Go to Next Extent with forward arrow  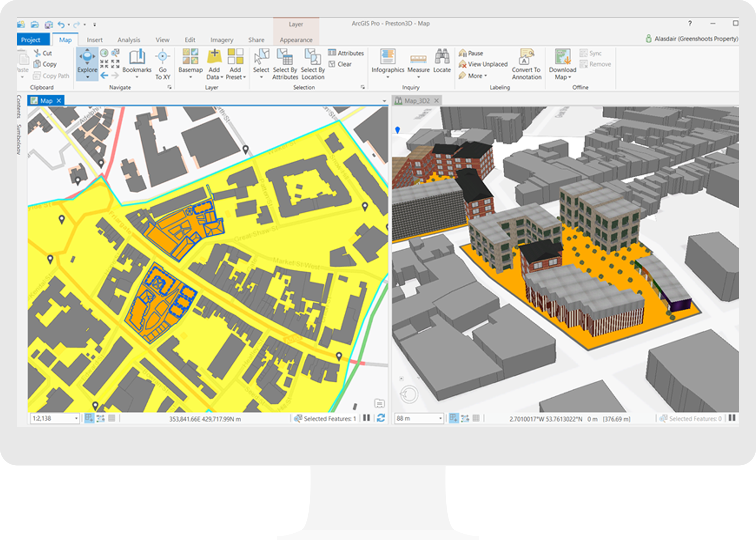click(115, 75)
